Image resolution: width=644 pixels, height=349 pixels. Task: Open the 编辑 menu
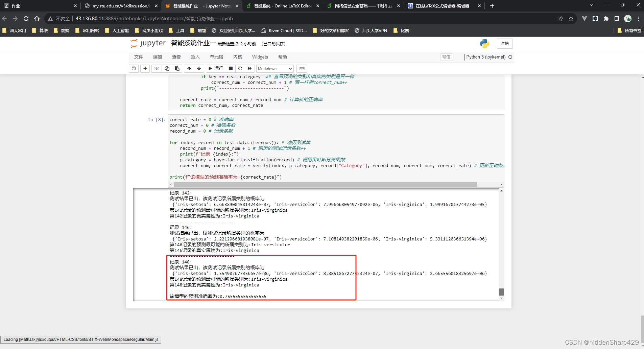click(158, 57)
